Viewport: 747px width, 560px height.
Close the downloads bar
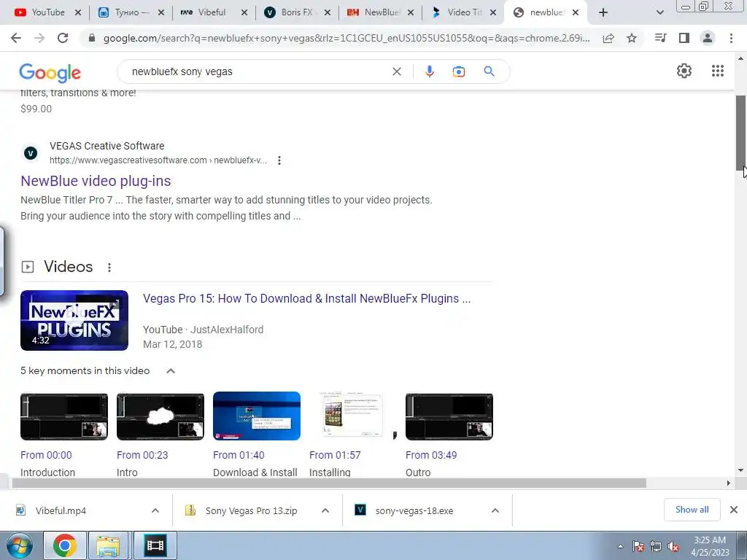click(734, 510)
